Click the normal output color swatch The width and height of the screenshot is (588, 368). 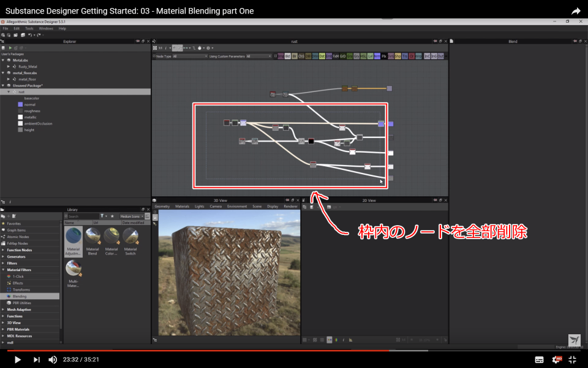pos(20,104)
